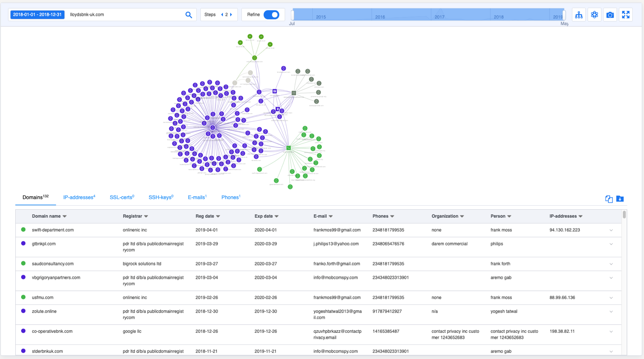Select the green square hub node in the graph
This screenshot has width=644, height=359.
(288, 148)
